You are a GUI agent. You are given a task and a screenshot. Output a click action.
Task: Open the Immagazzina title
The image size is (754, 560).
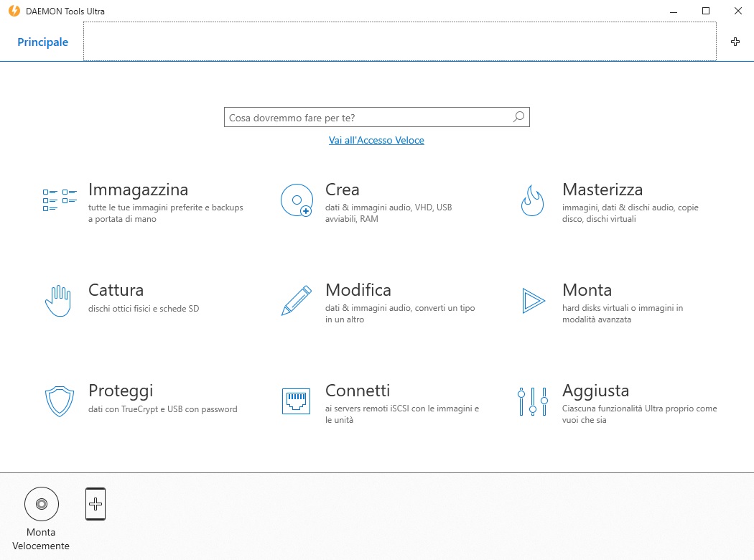(x=138, y=190)
